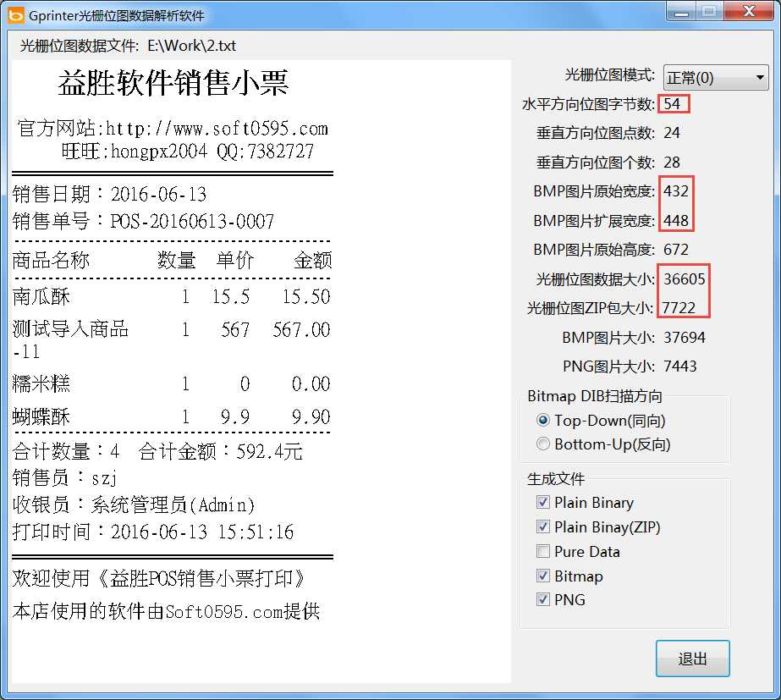Minimize the Gprinter window

click(680, 11)
